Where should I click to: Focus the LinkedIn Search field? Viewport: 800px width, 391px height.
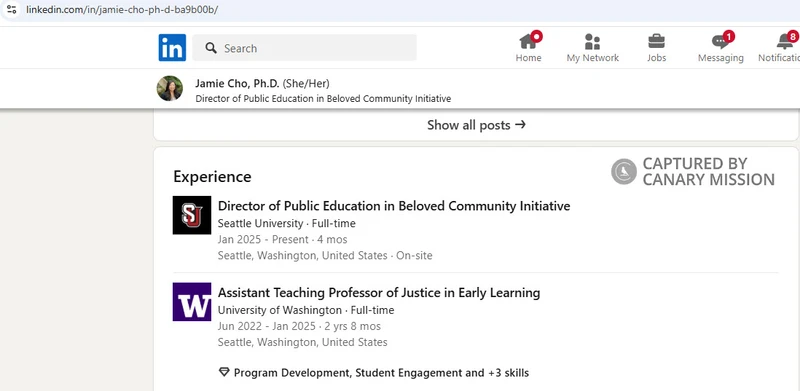[304, 48]
